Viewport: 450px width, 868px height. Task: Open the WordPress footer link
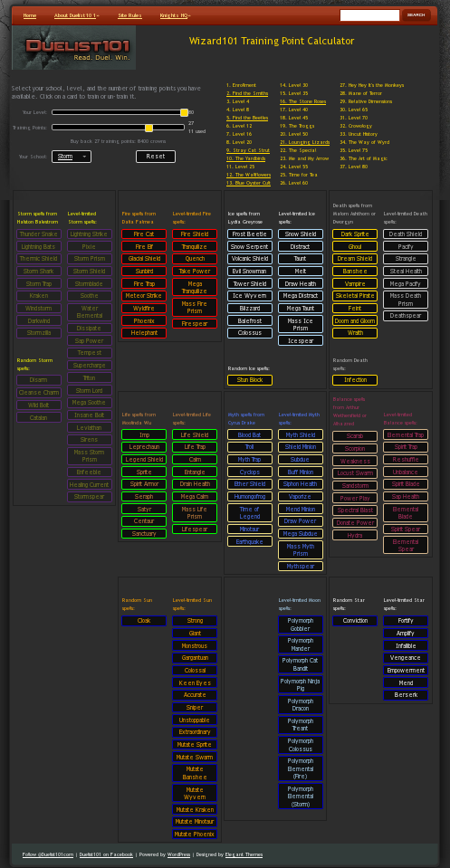click(x=178, y=854)
